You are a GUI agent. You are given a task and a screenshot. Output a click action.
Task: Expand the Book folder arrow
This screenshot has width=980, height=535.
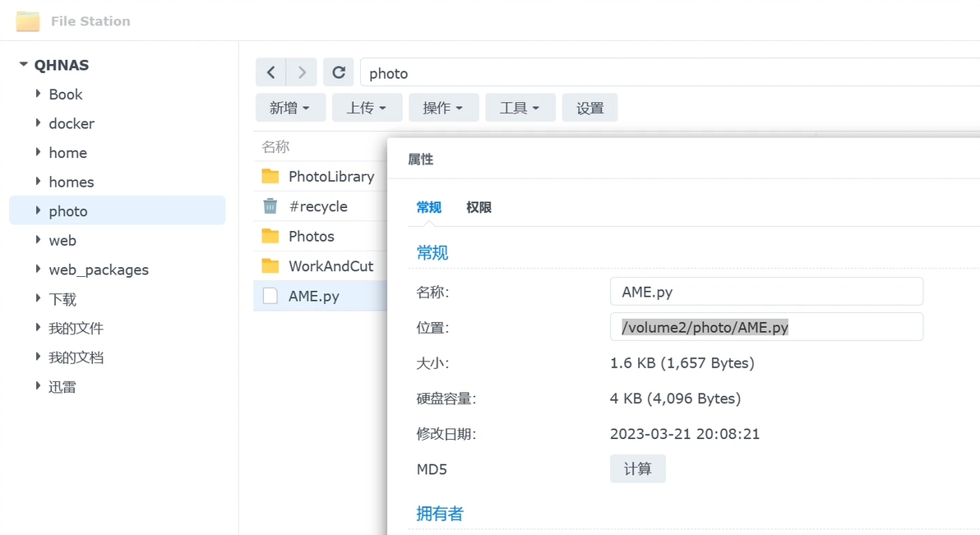pyautogui.click(x=38, y=94)
